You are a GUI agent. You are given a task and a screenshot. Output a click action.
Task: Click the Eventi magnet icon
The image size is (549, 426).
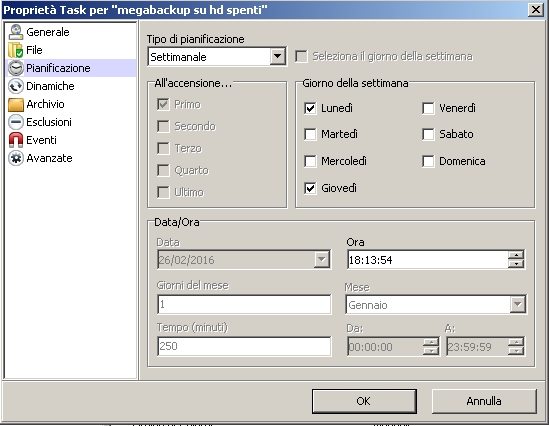16,140
